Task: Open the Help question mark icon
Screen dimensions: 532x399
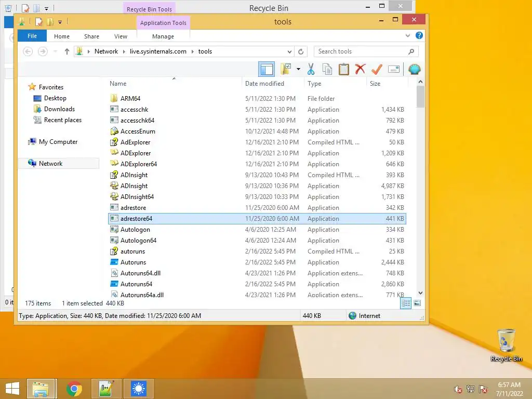Action: tap(419, 35)
